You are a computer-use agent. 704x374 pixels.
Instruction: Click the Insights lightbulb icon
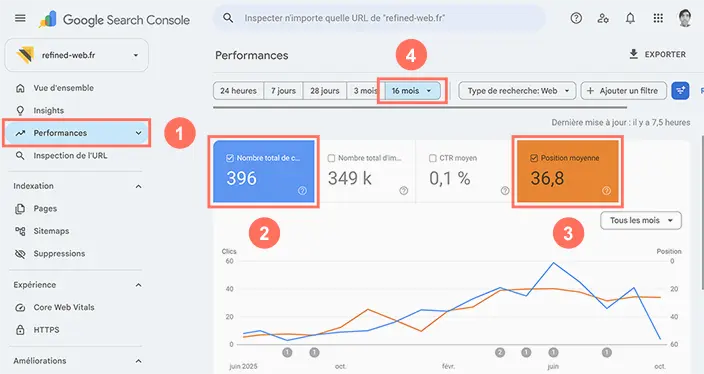pos(20,110)
